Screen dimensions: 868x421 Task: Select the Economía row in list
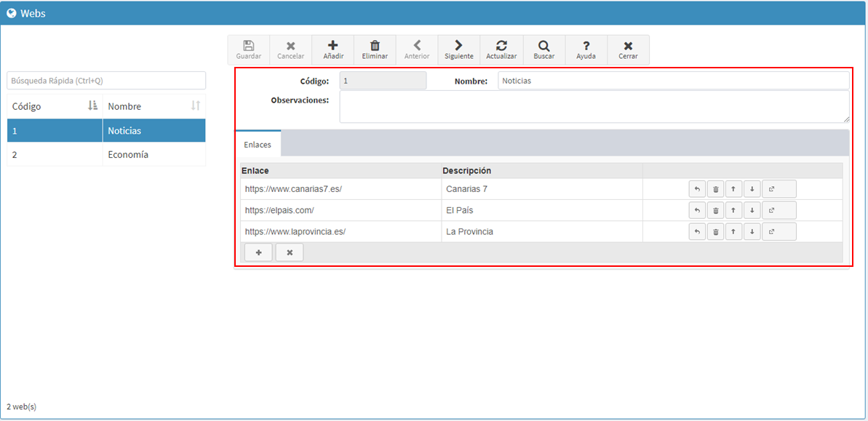pyautogui.click(x=106, y=155)
